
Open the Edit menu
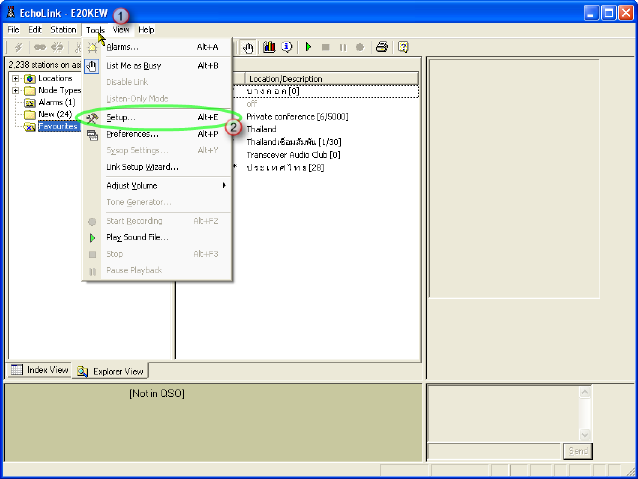pos(35,30)
